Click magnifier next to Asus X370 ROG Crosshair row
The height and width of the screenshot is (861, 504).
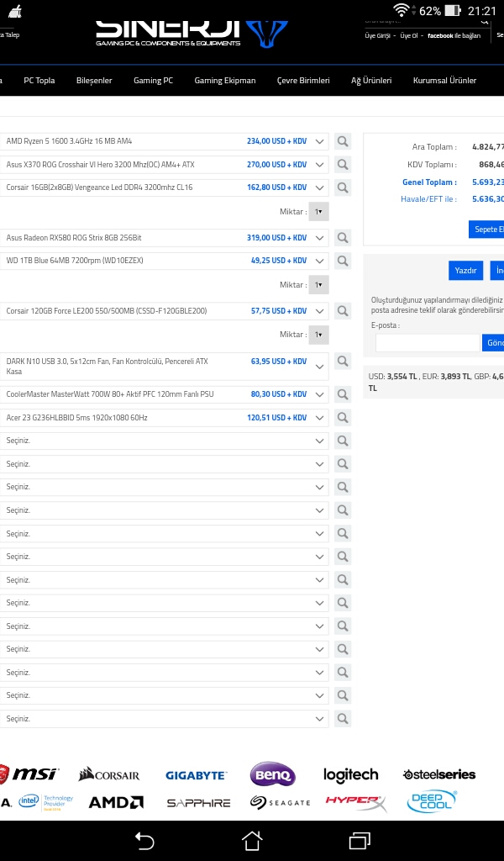343,165
